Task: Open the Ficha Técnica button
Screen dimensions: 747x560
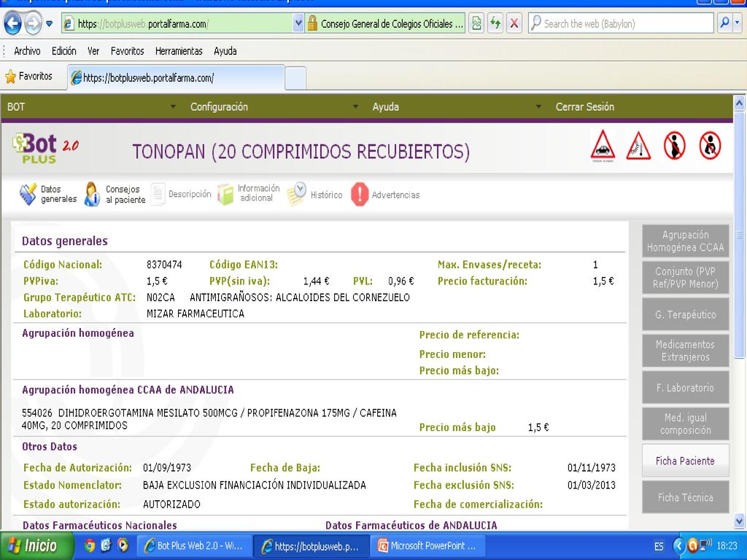Action: pos(685,497)
